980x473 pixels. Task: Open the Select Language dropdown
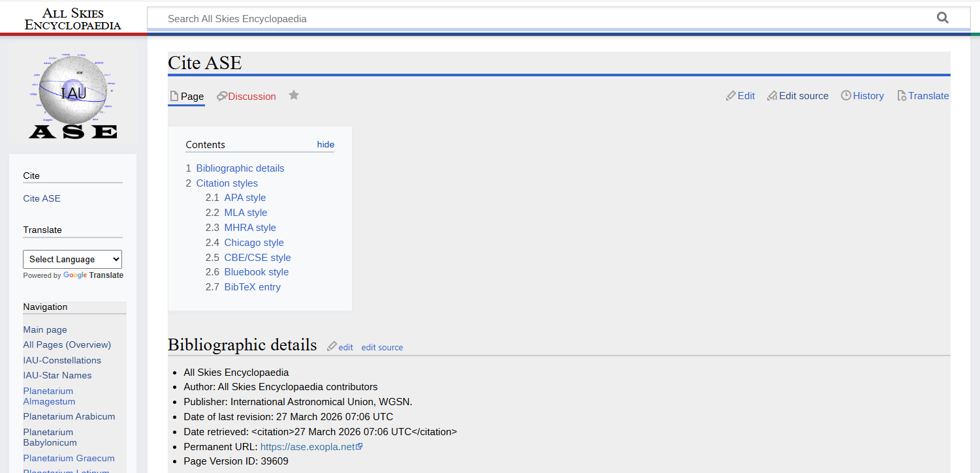coord(72,259)
